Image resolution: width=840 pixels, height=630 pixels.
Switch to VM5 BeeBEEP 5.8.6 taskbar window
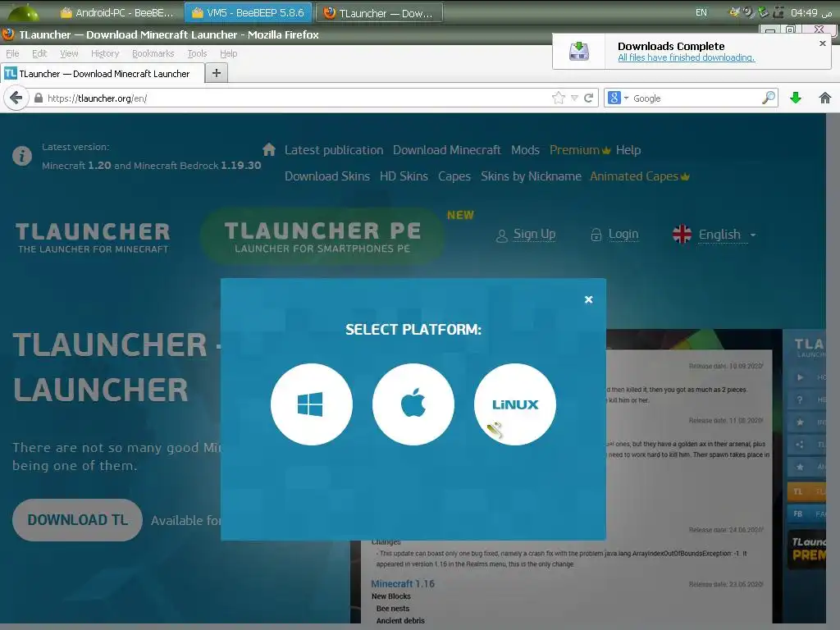point(248,13)
